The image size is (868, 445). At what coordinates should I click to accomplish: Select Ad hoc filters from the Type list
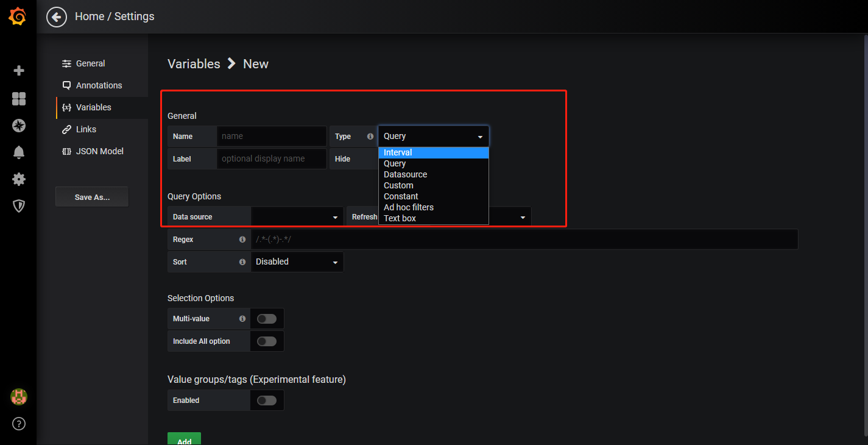click(434, 207)
